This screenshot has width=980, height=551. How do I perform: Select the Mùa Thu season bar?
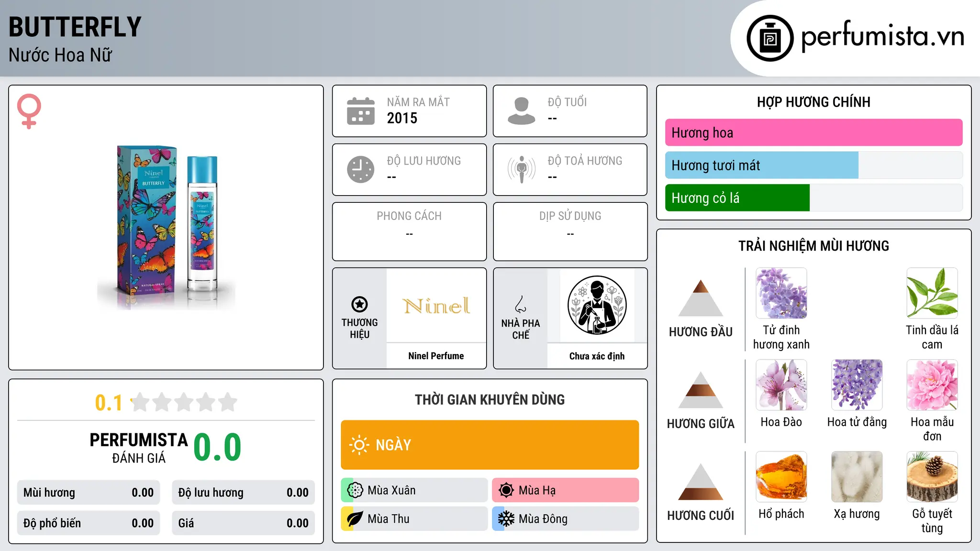414,519
